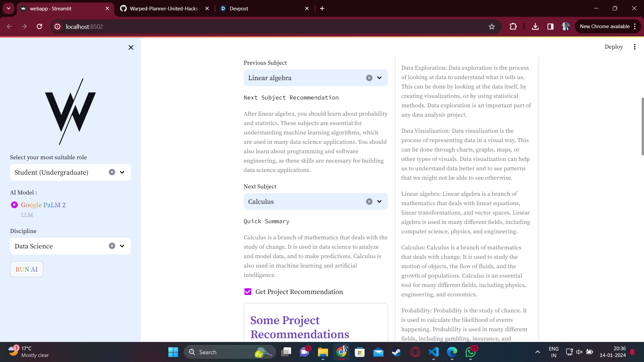
Task: Expand the Previous Subject dropdown
Action: point(379,78)
